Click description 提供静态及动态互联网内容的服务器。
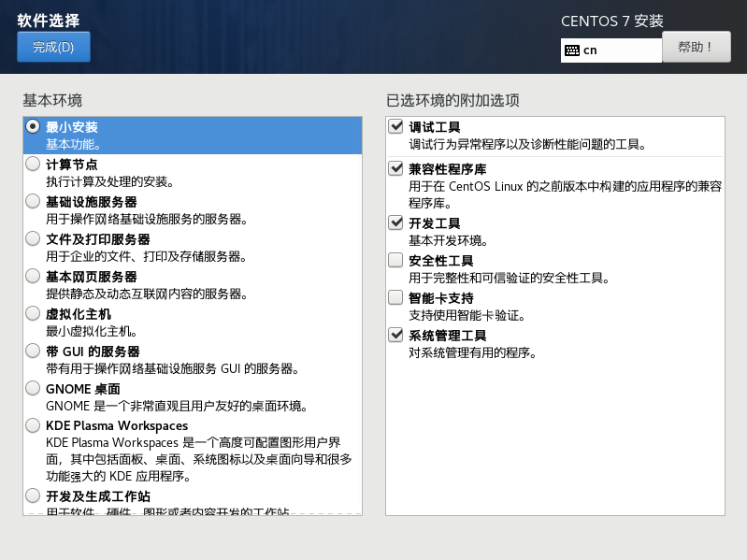Screen dimensions: 747x560 pos(147,294)
